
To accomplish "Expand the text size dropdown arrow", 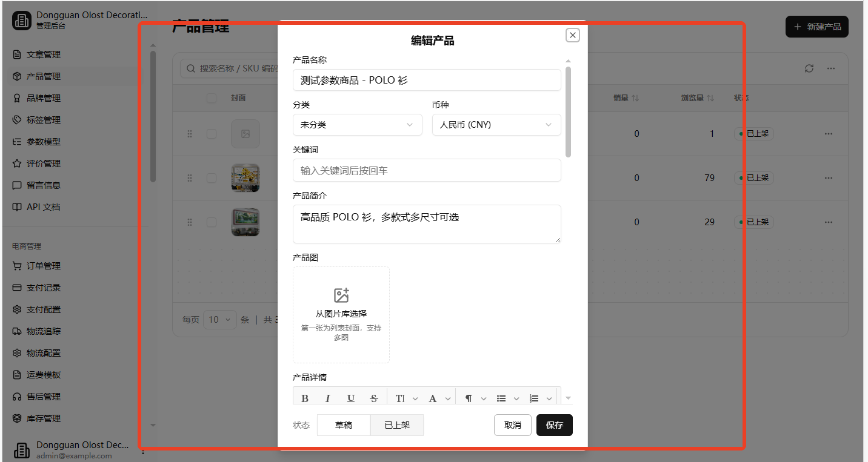I will click(415, 398).
